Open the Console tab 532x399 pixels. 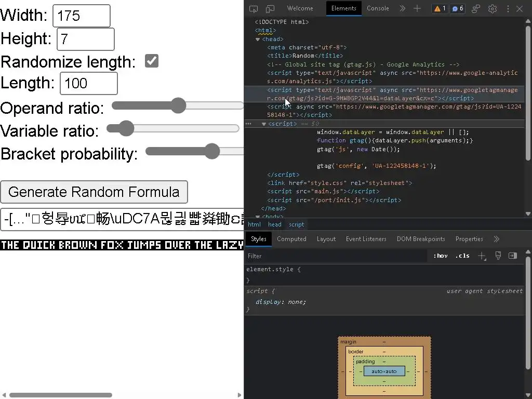pyautogui.click(x=378, y=8)
